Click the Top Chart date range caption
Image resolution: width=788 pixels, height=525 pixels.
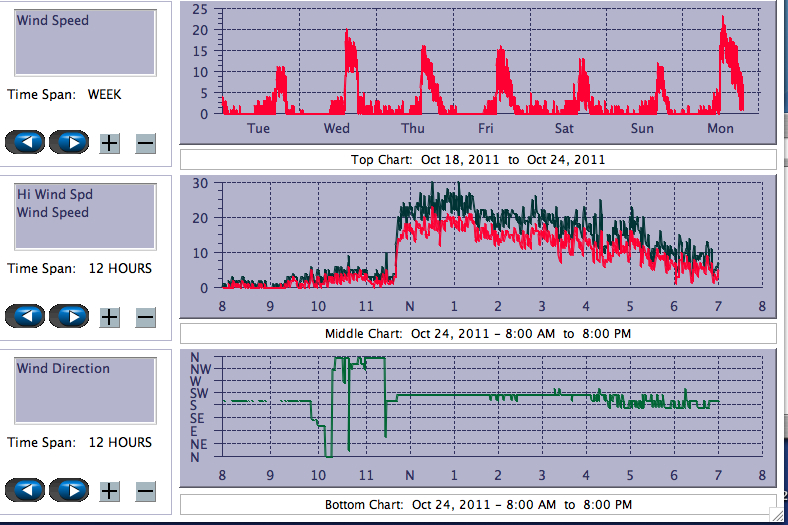tap(478, 160)
